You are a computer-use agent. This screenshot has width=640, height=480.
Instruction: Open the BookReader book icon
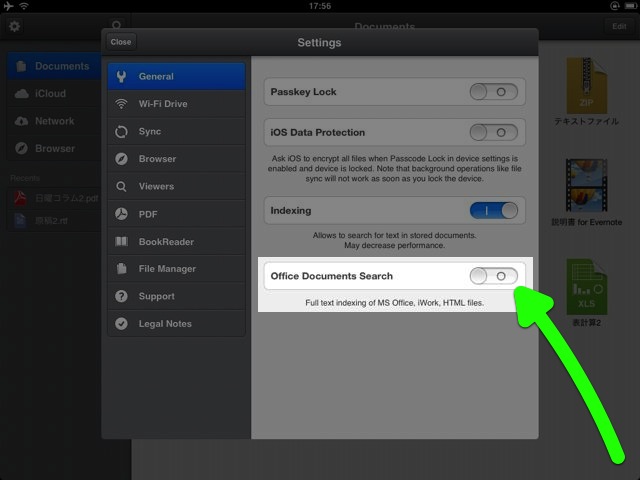[x=121, y=241]
